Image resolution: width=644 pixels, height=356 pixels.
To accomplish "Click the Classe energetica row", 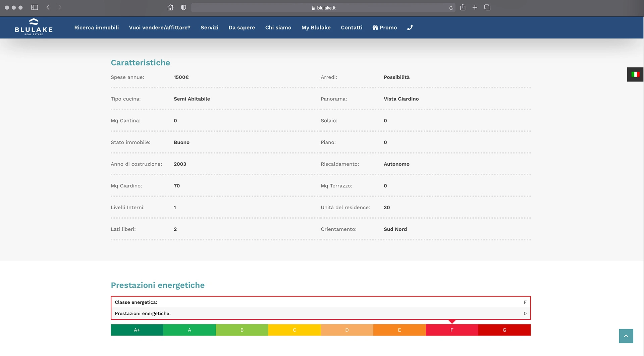I will 321,302.
